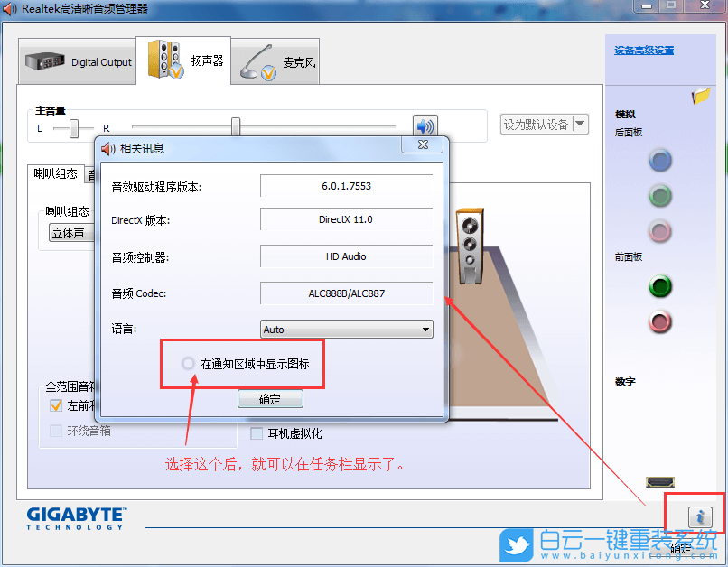The width and height of the screenshot is (728, 567).
Task: Click the L channel volume slider
Action: pos(75,129)
